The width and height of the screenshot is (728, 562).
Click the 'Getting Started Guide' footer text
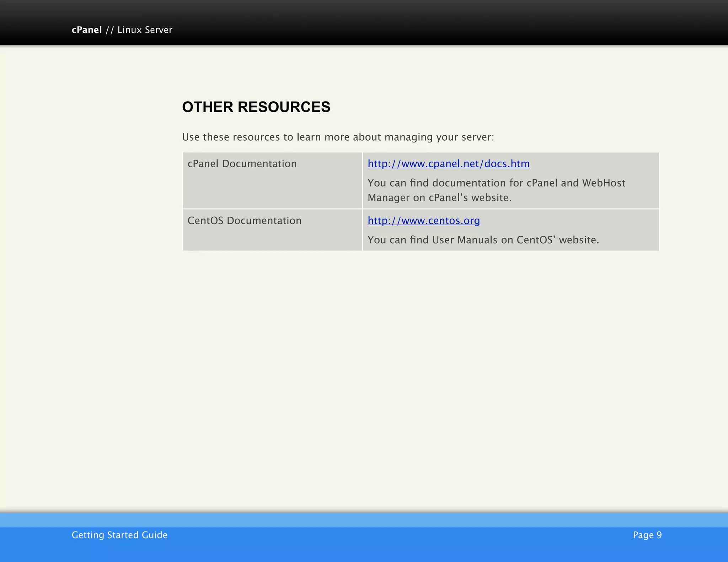[x=119, y=535]
